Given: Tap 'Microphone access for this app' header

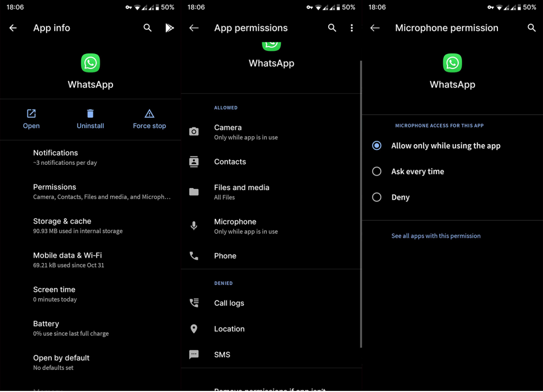Looking at the screenshot, I should pos(439,126).
